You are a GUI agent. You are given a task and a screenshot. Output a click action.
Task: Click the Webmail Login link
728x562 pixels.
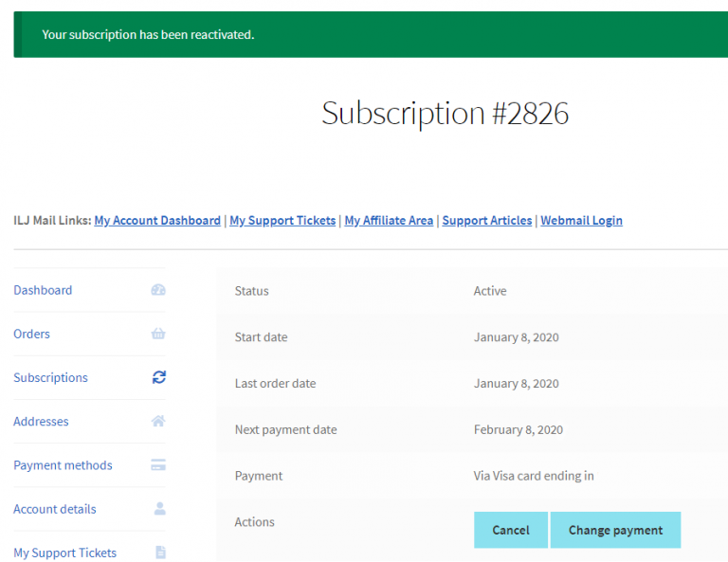581,220
